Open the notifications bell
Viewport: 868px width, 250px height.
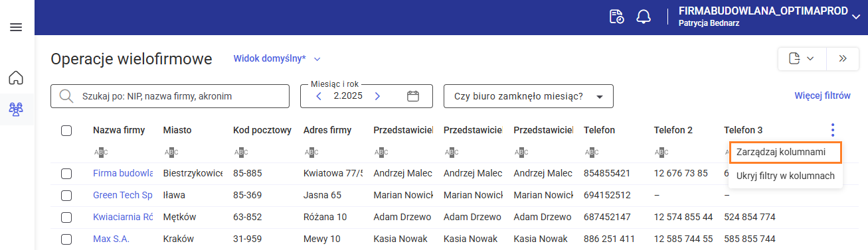tap(644, 17)
